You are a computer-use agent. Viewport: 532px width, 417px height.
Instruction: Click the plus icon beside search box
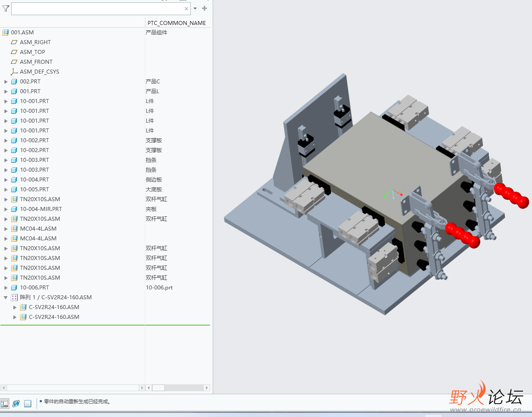204,8
